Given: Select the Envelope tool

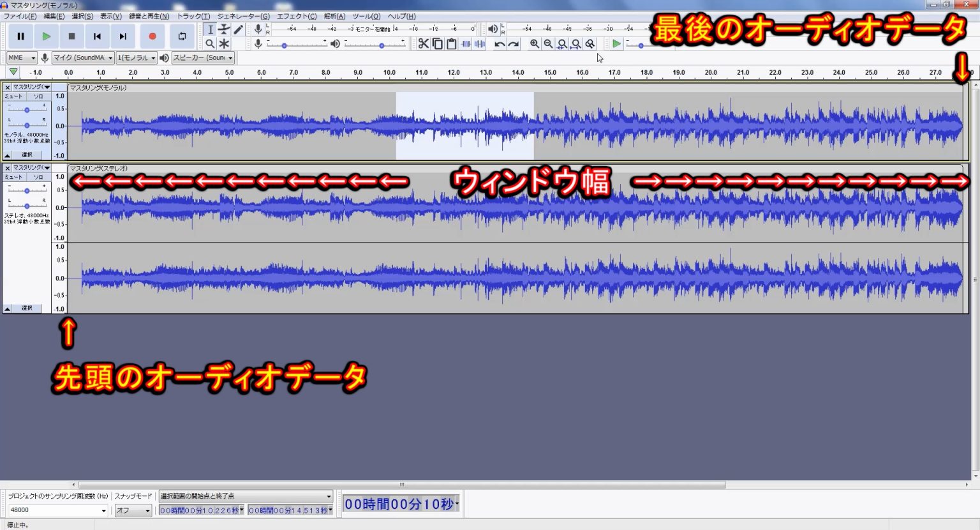Looking at the screenshot, I should point(225,29).
